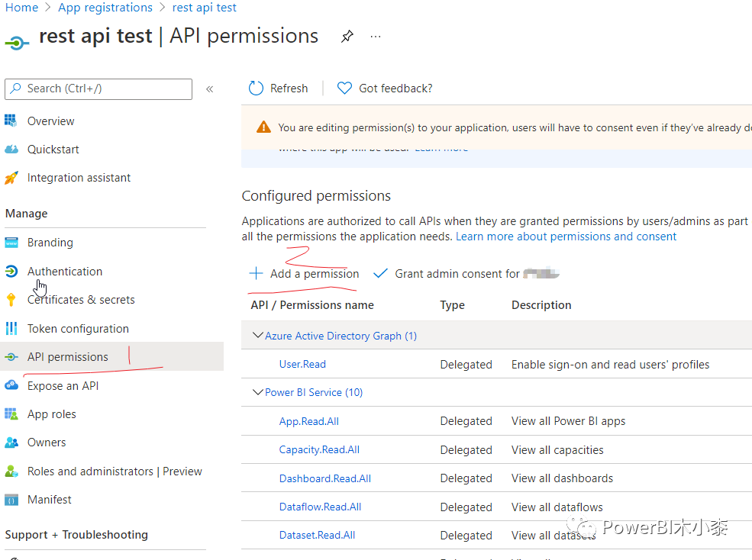Open Token configuration in the sidebar

click(x=78, y=328)
